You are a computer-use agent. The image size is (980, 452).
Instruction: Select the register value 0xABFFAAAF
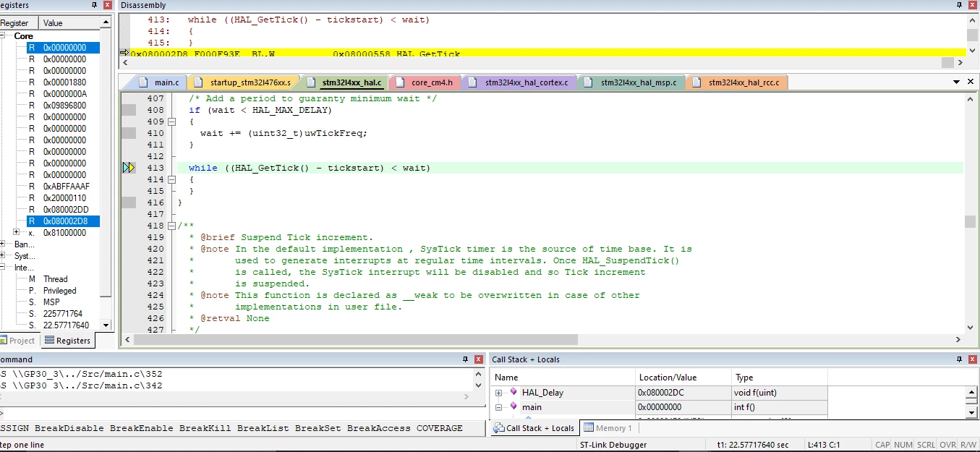point(66,187)
